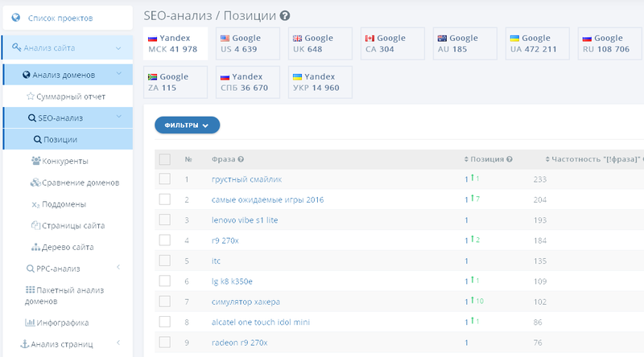Check the box for грустный смайлик row
Image resolution: width=644 pixels, height=357 pixels.
pyautogui.click(x=165, y=178)
